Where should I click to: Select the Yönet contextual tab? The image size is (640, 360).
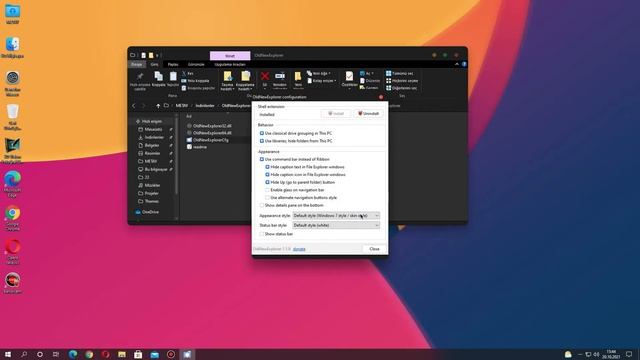click(230, 56)
